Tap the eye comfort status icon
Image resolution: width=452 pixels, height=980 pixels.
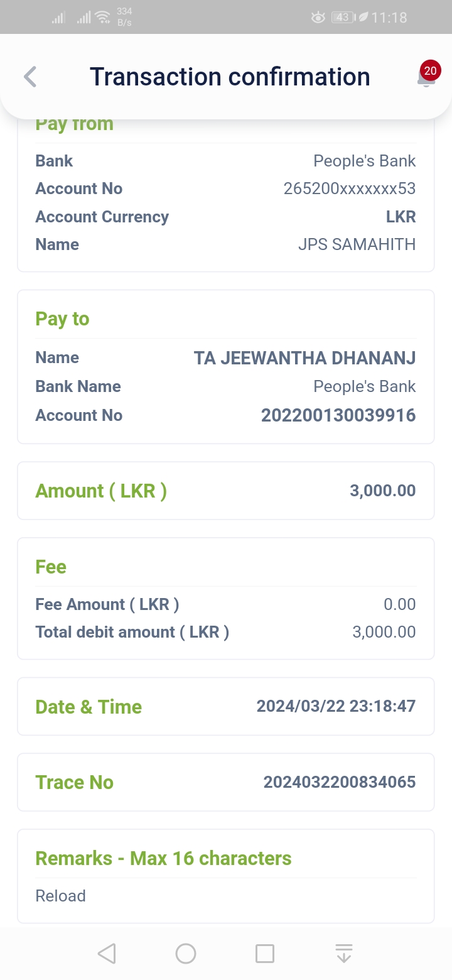pos(318,18)
